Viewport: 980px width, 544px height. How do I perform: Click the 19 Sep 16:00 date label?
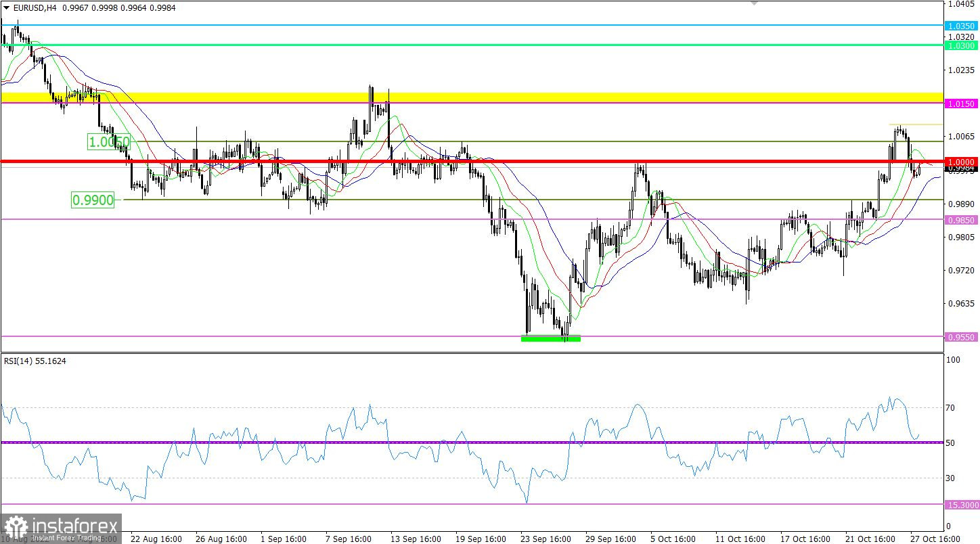481,539
